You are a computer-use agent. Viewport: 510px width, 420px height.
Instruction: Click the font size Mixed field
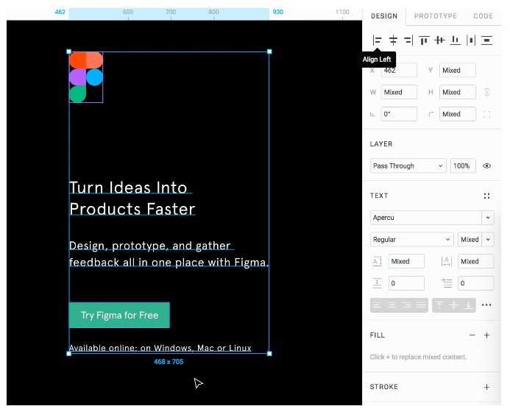(470, 240)
